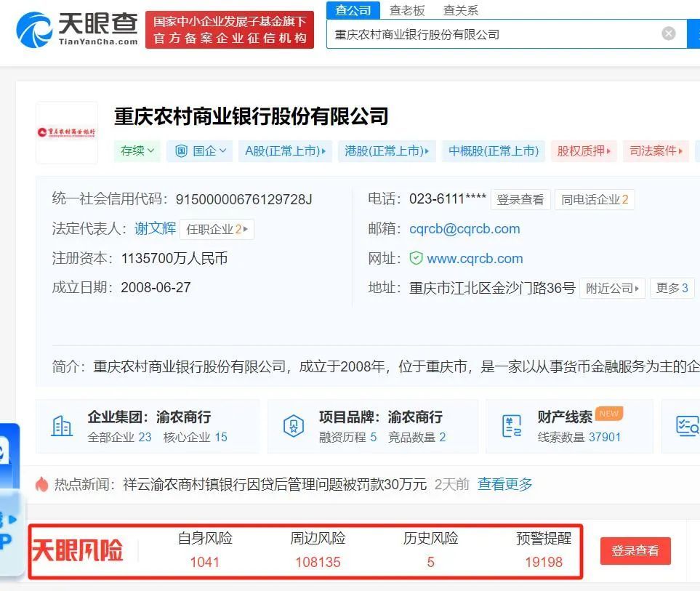The height and width of the screenshot is (591, 700).
Task: Click the company title 重庆农村商业银行股份有限公司
Action: (252, 116)
